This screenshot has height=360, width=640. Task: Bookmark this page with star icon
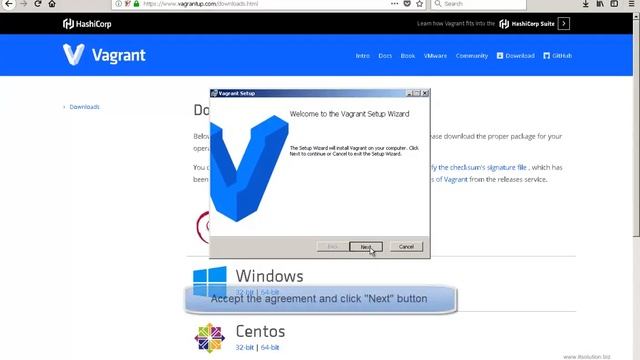420,4
